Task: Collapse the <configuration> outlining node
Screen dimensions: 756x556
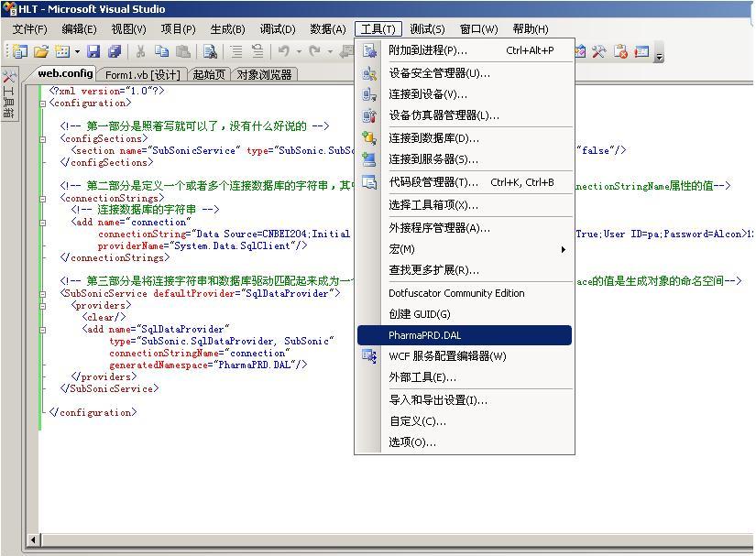Action: click(x=43, y=104)
